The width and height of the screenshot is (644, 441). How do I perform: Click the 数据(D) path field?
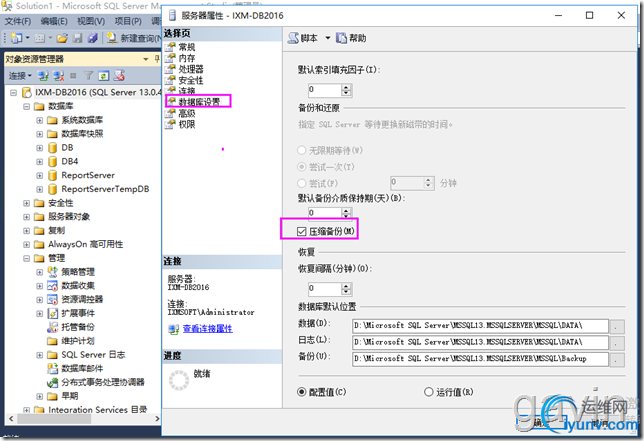(480, 326)
